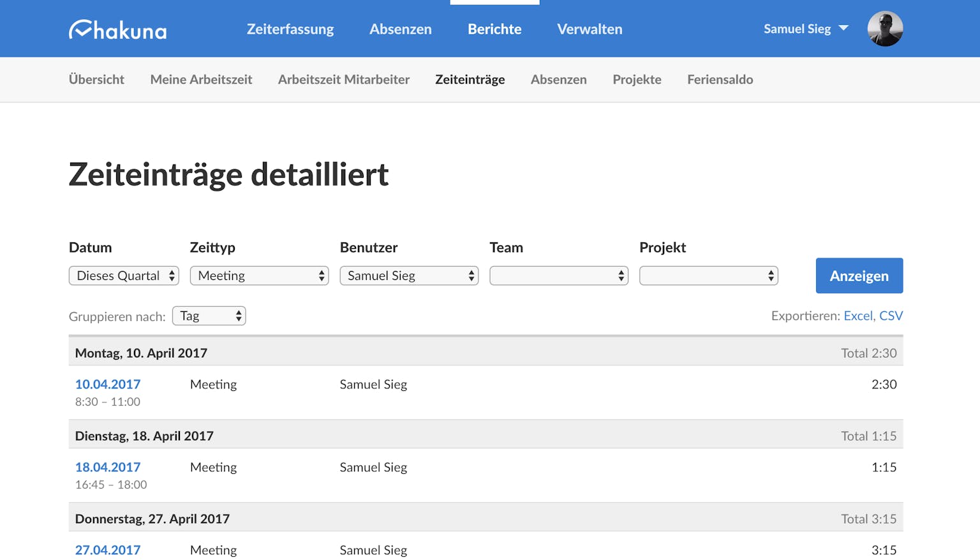Export entries as CSV
The width and height of the screenshot is (980, 560).
(x=891, y=316)
